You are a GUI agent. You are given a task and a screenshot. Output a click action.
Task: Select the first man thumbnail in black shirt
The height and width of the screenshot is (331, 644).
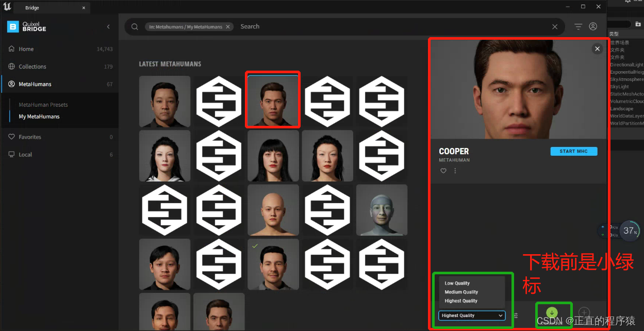coord(164,102)
